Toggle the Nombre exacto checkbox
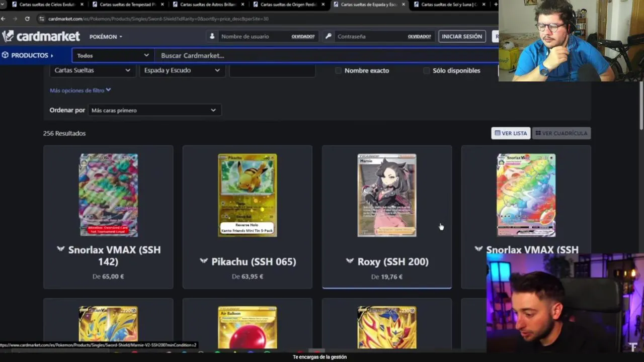The image size is (644, 362). [x=338, y=70]
